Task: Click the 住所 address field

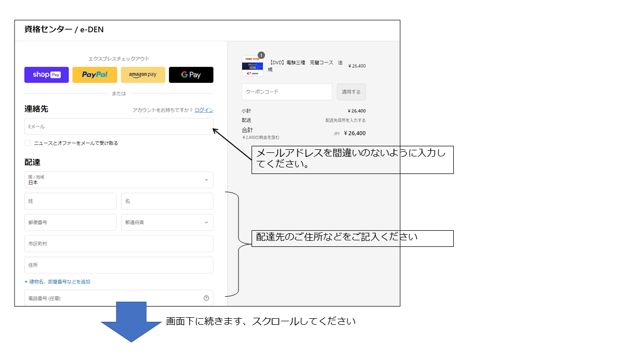Action: coord(119,265)
